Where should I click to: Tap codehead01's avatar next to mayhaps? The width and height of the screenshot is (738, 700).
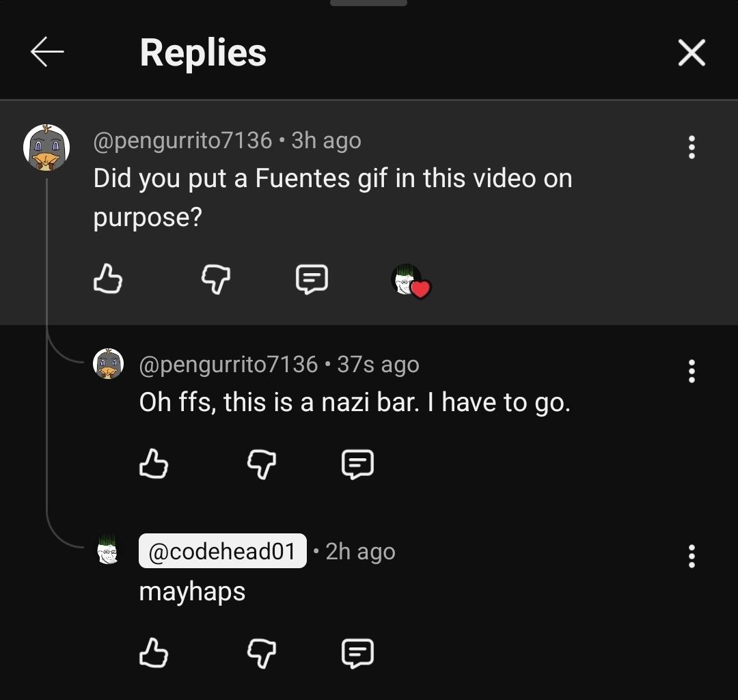(x=108, y=550)
